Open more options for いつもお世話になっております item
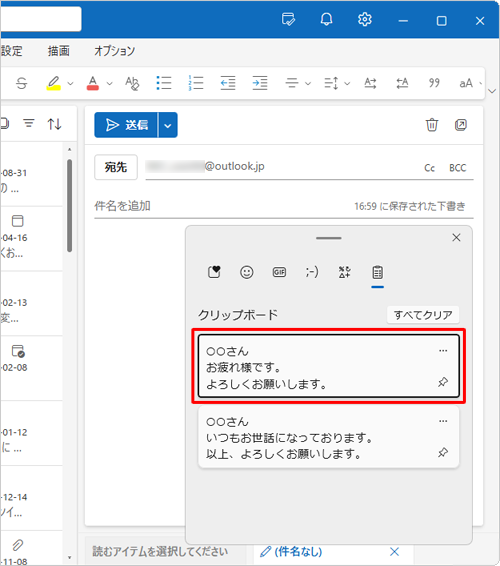The height and width of the screenshot is (566, 500). (443, 421)
